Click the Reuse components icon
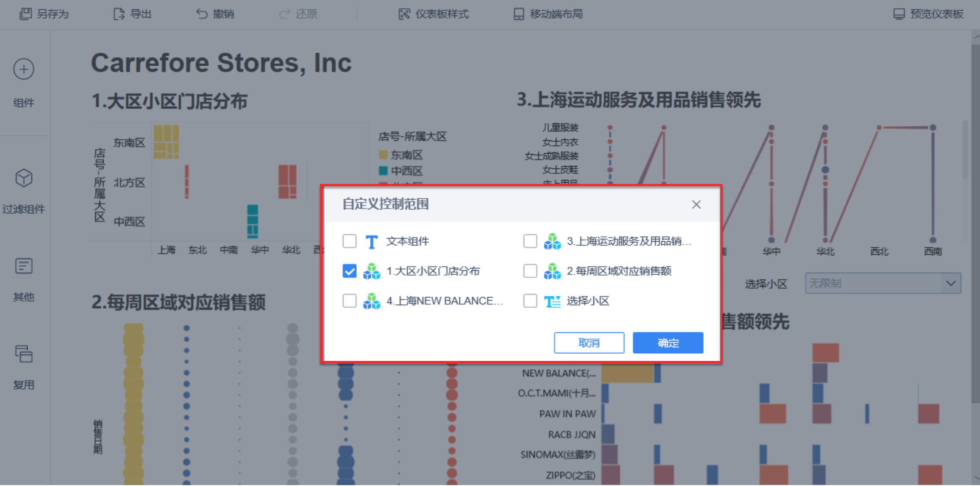The height and width of the screenshot is (486, 980). (24, 354)
